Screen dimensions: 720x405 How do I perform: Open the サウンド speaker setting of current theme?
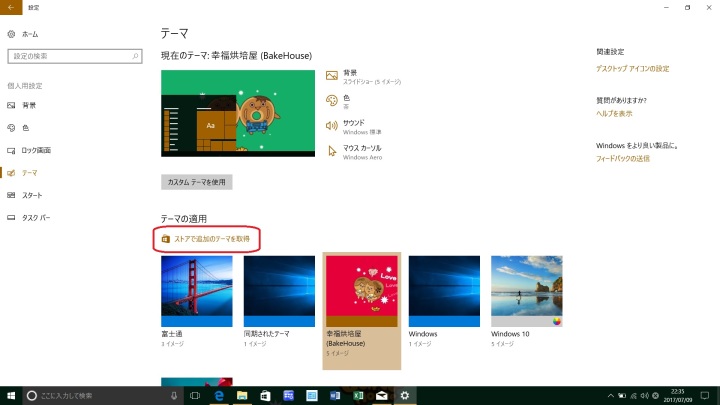pos(354,127)
